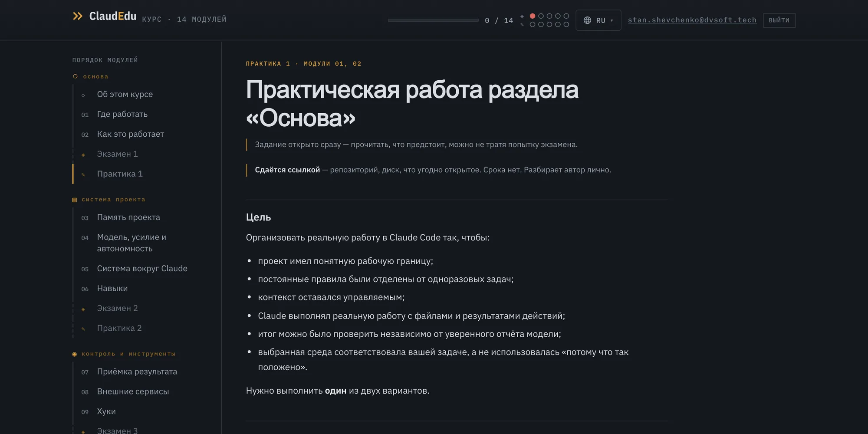This screenshot has width=868, height=434.
Task: Click the 'контроль и инструменты' section heading
Action: click(128, 354)
